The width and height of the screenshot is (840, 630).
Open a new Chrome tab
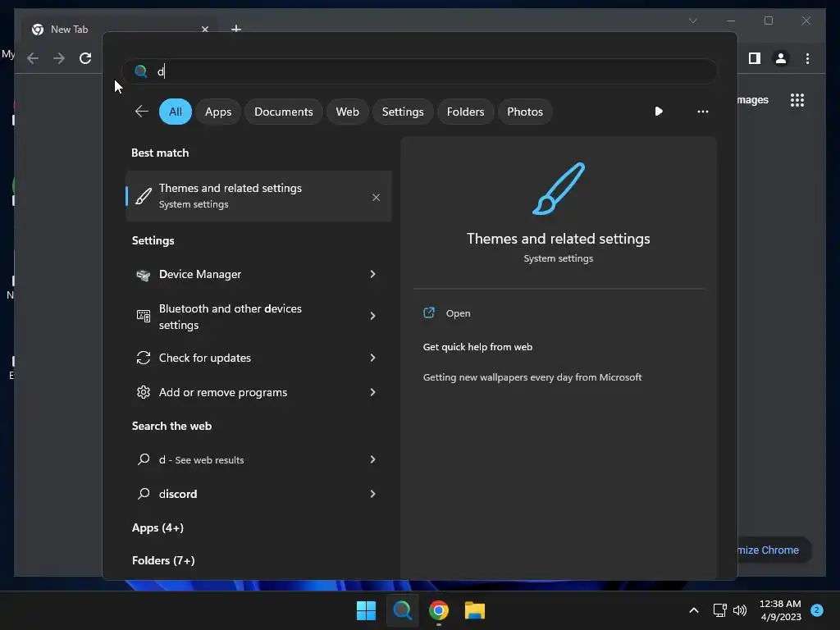point(236,28)
